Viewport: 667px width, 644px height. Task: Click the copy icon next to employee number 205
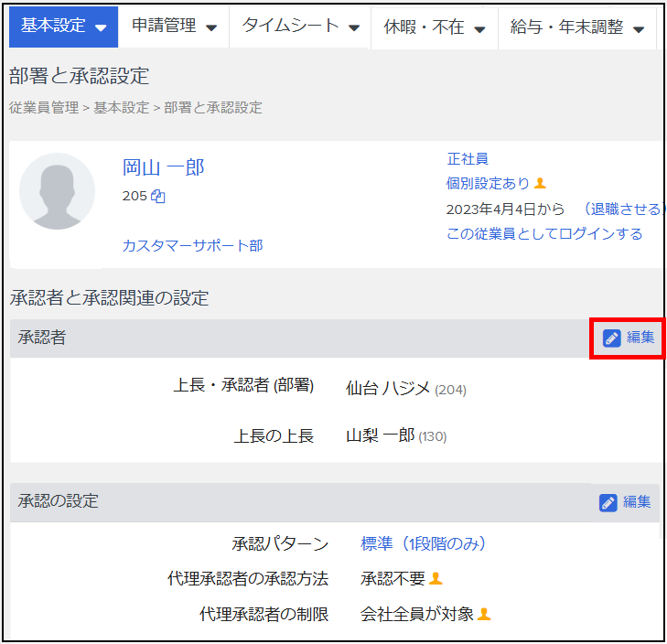pos(157,196)
